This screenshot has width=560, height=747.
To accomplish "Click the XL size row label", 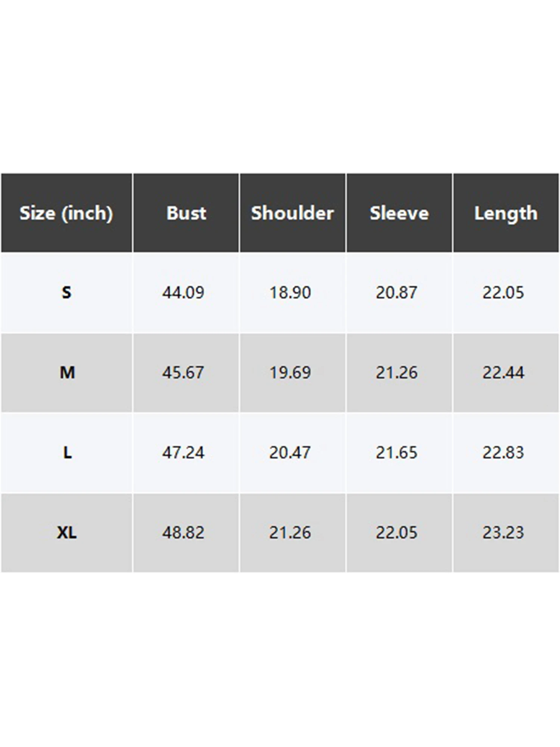I will pos(67,533).
